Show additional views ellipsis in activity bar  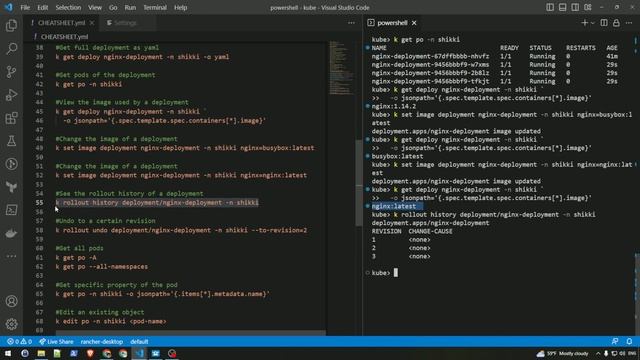pos(11,256)
